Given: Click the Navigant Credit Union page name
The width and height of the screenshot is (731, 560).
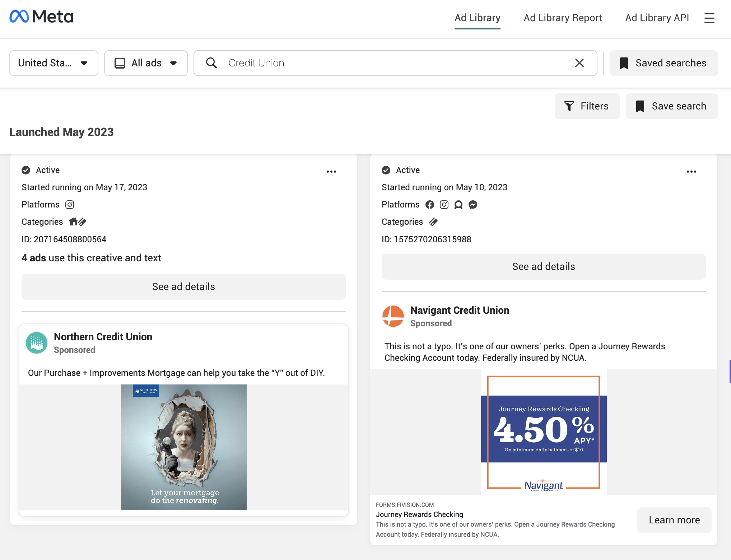Looking at the screenshot, I should click(x=460, y=310).
